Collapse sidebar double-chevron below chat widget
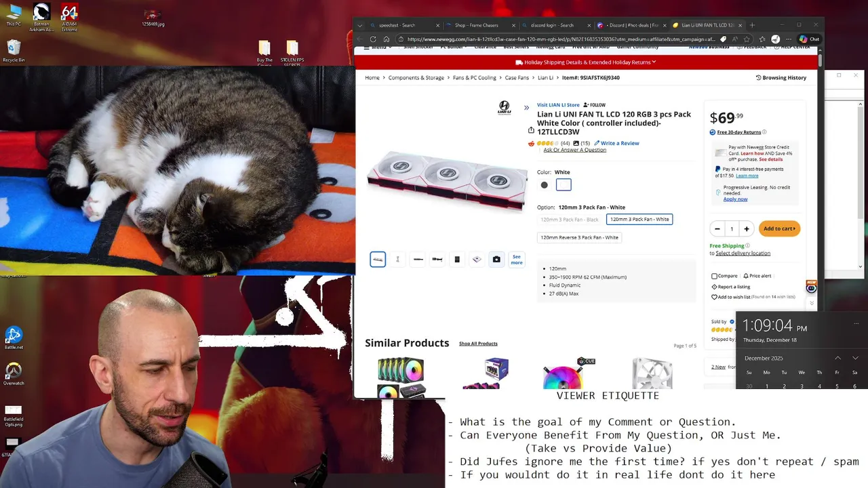868x488 pixels. (811, 303)
